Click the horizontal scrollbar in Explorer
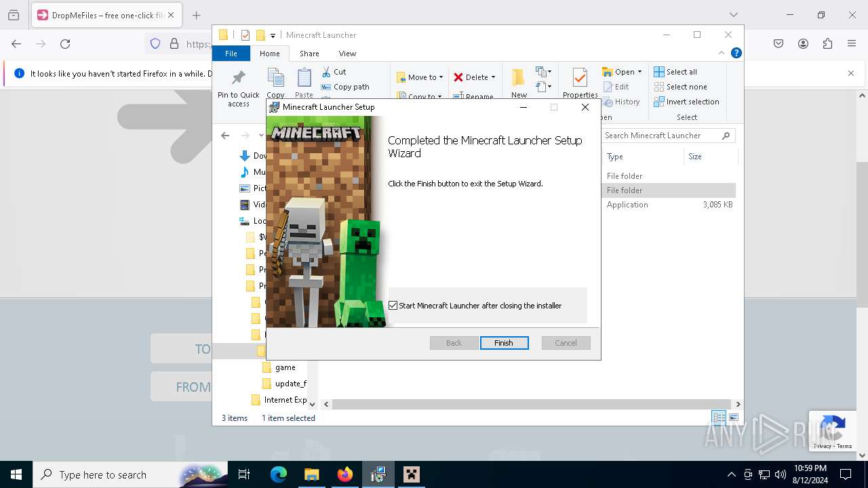Image resolution: width=868 pixels, height=488 pixels. click(x=532, y=404)
